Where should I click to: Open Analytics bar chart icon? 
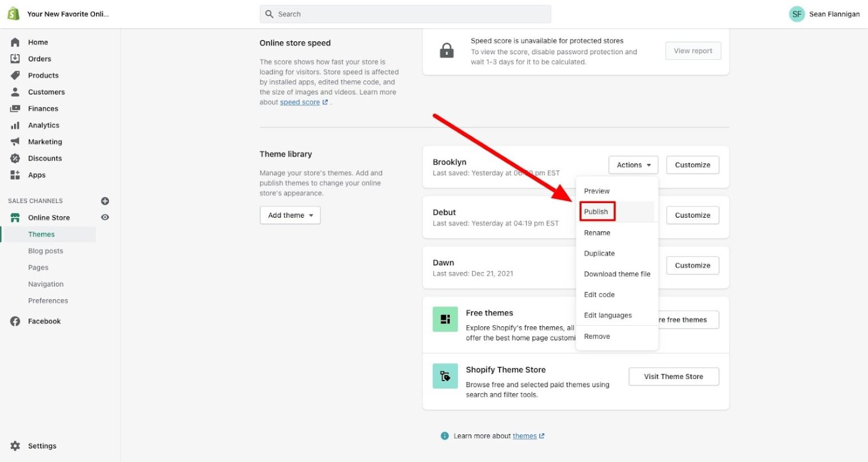15,126
